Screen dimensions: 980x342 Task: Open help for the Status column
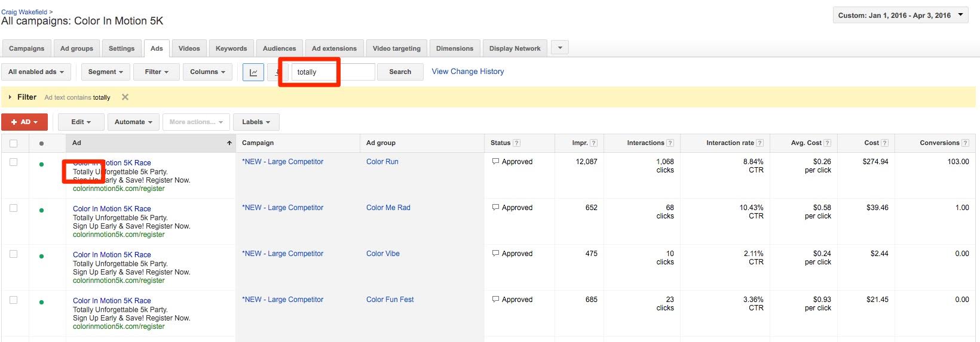pos(517,143)
